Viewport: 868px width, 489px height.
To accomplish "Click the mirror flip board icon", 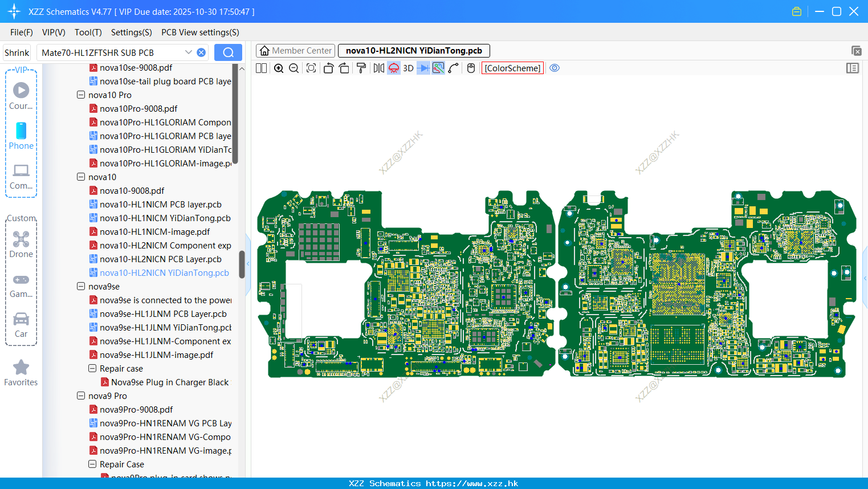I will click(x=378, y=68).
